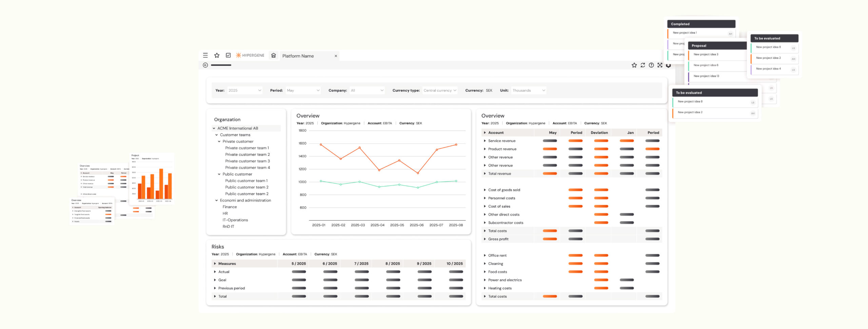
Task: Close the Platform Name tab
Action: pyautogui.click(x=336, y=56)
